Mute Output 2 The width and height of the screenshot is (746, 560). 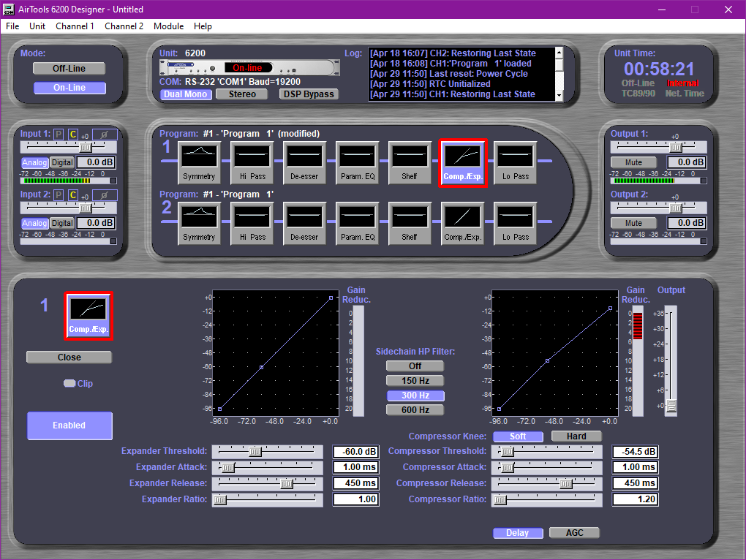click(633, 223)
